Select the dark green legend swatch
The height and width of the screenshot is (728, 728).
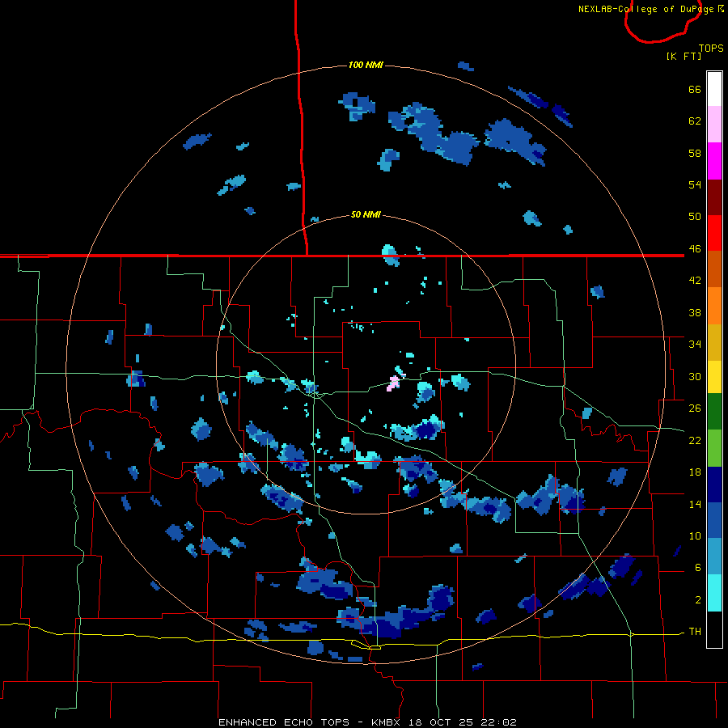tap(714, 412)
